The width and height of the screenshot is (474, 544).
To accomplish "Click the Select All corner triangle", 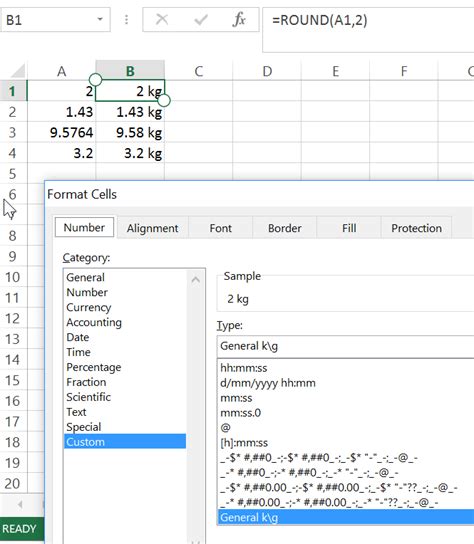I will pos(17,71).
